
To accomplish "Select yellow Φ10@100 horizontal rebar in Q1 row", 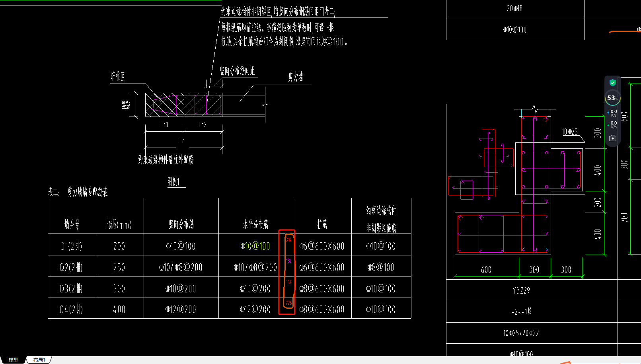I will click(255, 246).
